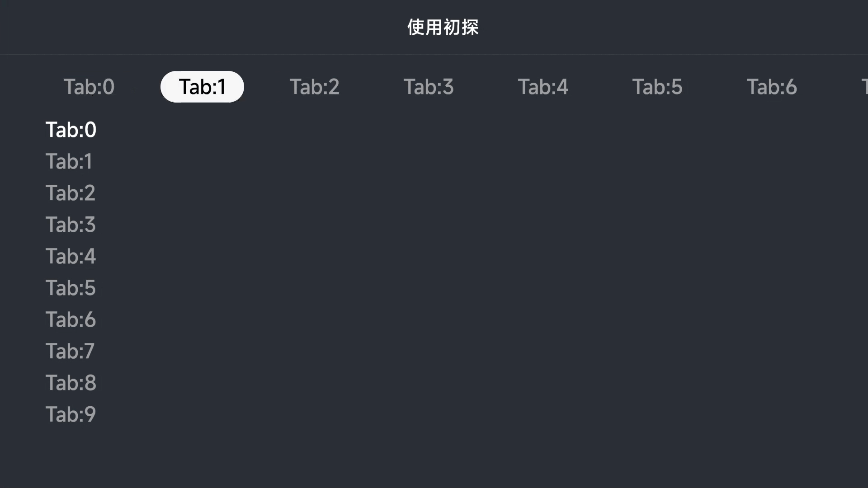Choose Tab:4 in the top tab row
868x488 pixels.
click(x=543, y=87)
